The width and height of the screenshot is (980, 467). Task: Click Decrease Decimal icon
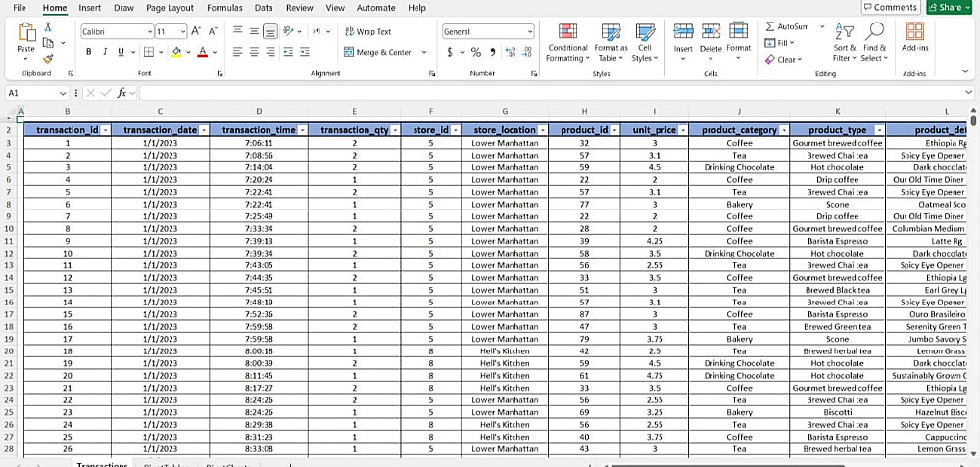[x=527, y=53]
